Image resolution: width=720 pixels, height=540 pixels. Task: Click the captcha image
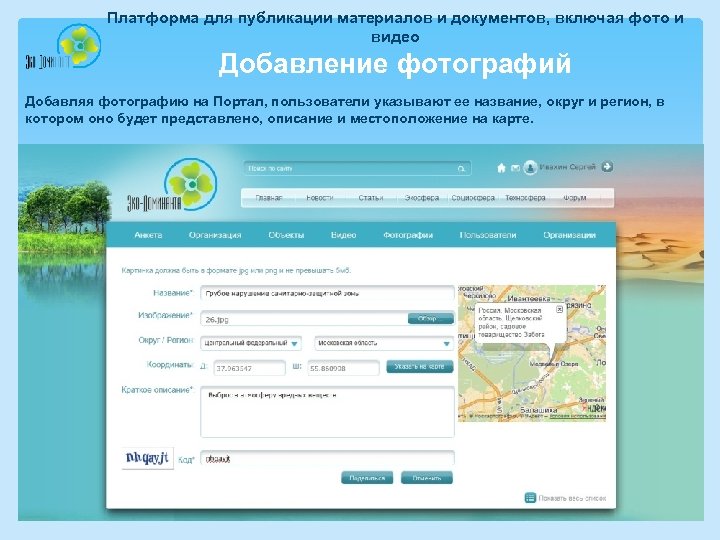[x=147, y=458]
